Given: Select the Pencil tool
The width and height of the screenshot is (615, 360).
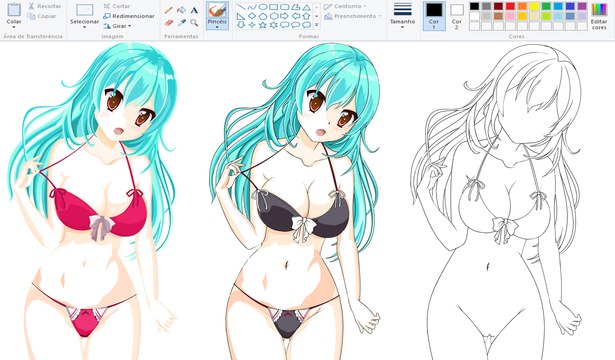Looking at the screenshot, I should [x=169, y=10].
